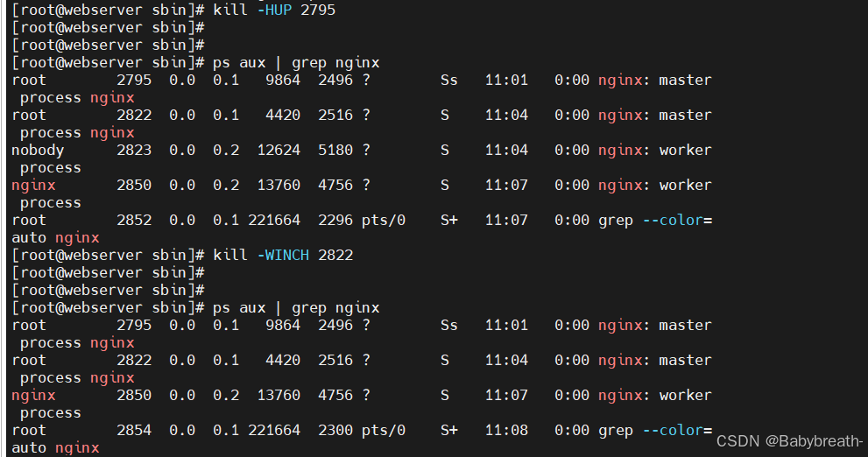Click 11:04 in the nobody 2823 row
Screen dimensions: 868x457
tap(506, 150)
